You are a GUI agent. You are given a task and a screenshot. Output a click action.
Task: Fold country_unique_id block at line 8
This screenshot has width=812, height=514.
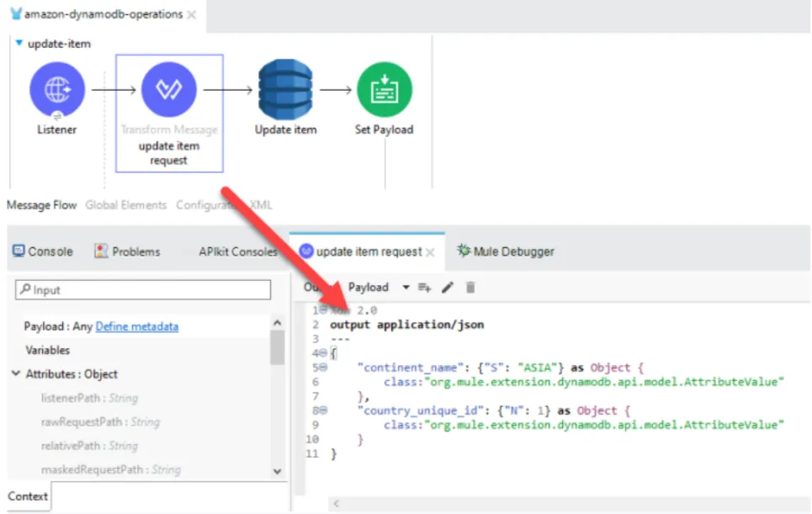click(x=323, y=411)
